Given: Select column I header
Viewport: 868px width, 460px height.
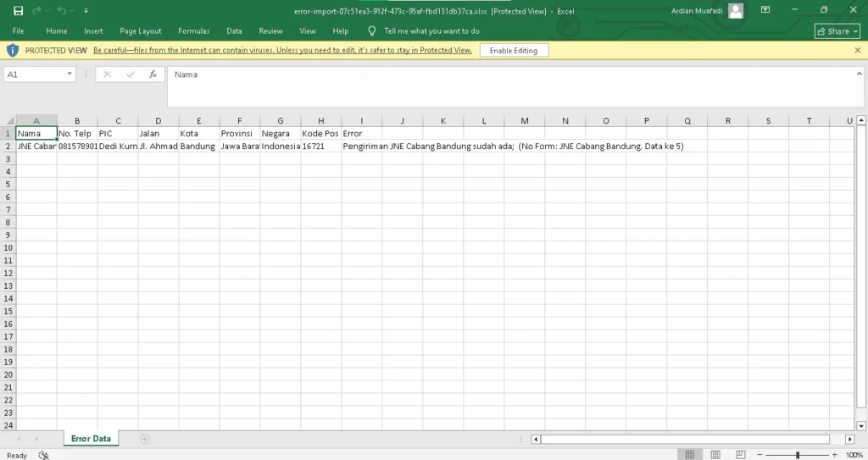Looking at the screenshot, I should [x=361, y=120].
